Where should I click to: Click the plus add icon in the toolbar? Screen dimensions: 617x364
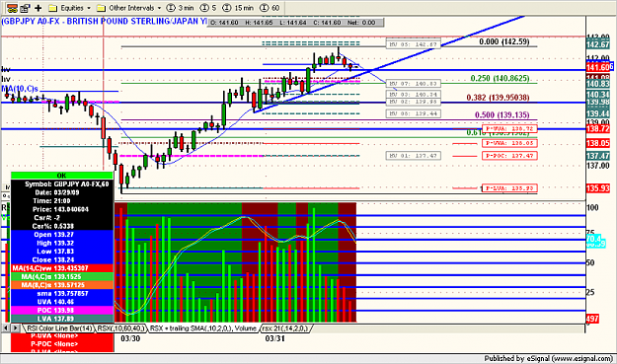(39, 8)
